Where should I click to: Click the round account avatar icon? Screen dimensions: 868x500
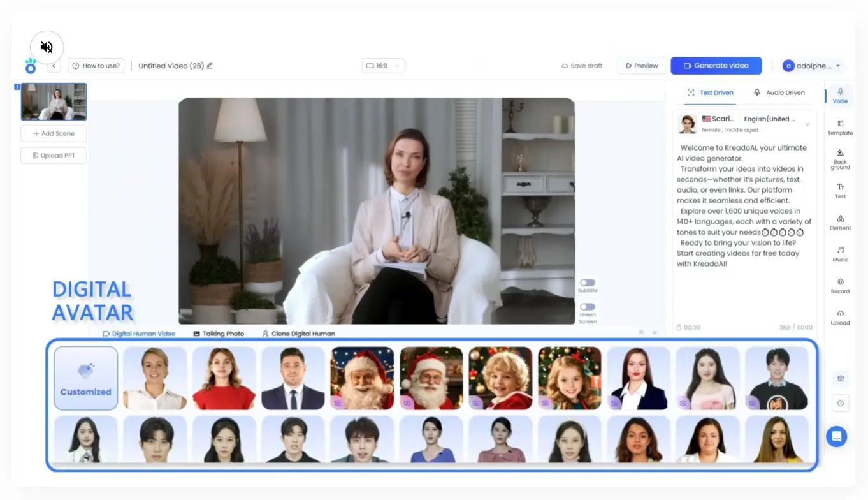point(788,66)
